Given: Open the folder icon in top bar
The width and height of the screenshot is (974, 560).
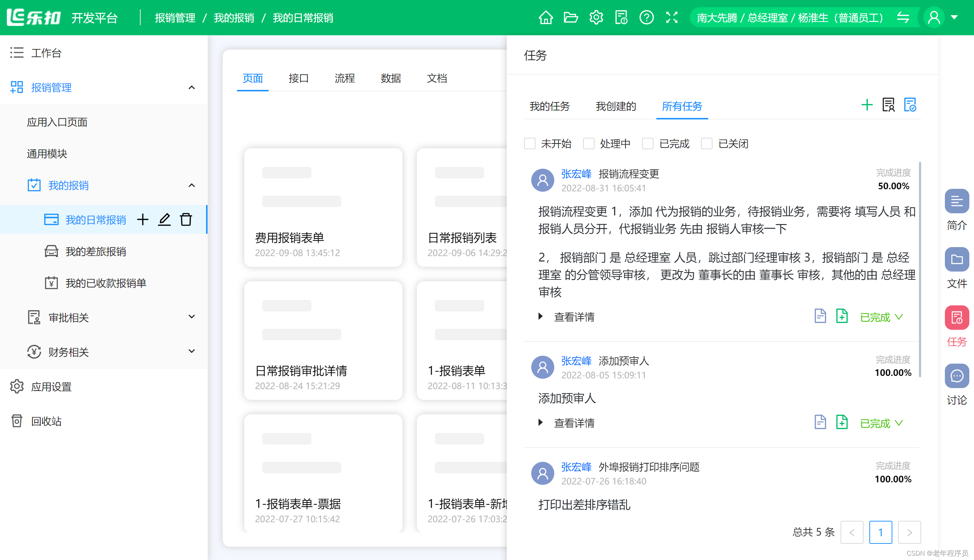Looking at the screenshot, I should click(571, 18).
